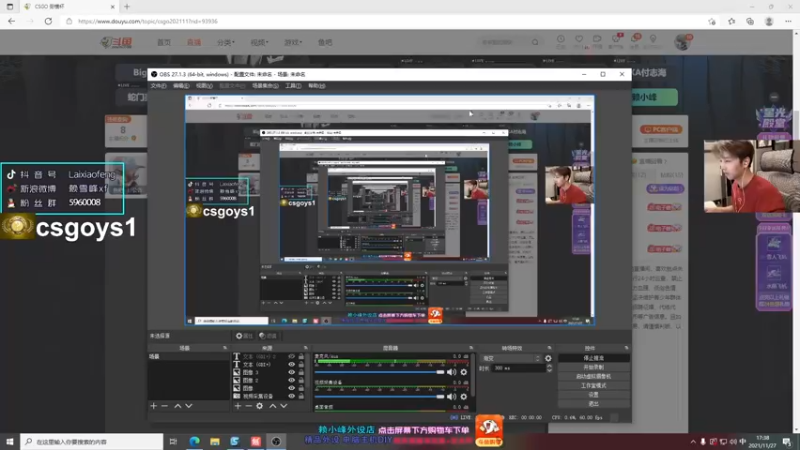
Task: Show hidden system tray icons chevron
Action: point(693,442)
